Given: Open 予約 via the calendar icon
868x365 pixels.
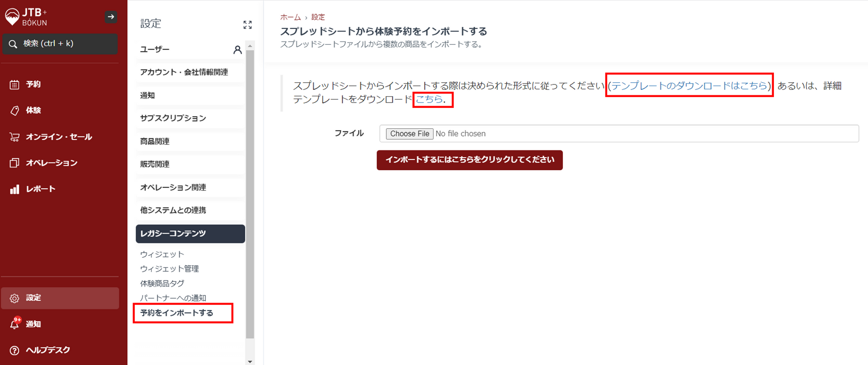Looking at the screenshot, I should click(x=14, y=84).
